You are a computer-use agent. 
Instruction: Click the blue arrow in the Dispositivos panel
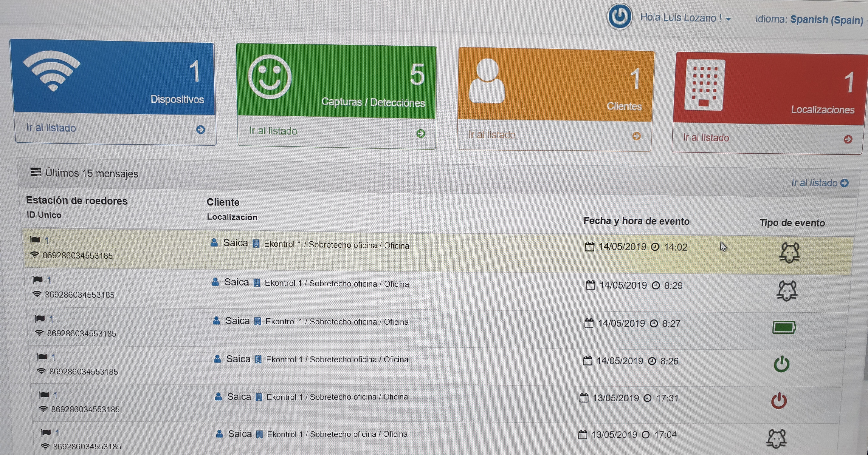[200, 130]
